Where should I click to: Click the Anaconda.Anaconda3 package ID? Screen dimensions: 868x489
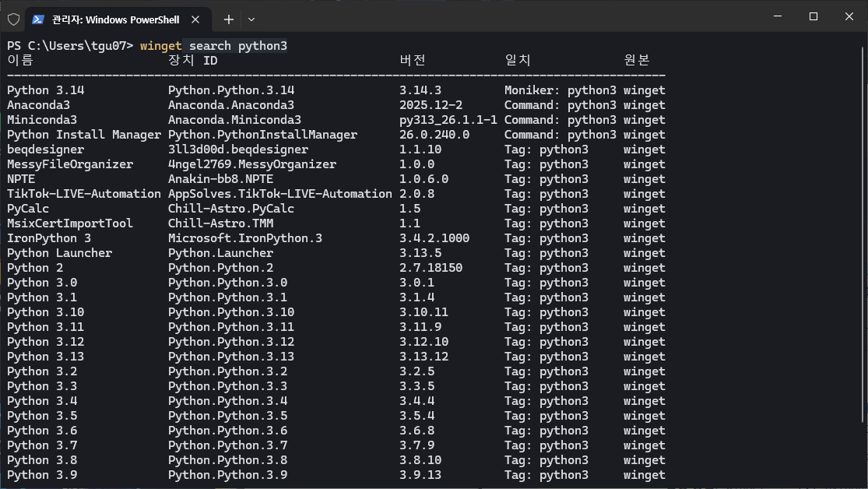tap(231, 105)
